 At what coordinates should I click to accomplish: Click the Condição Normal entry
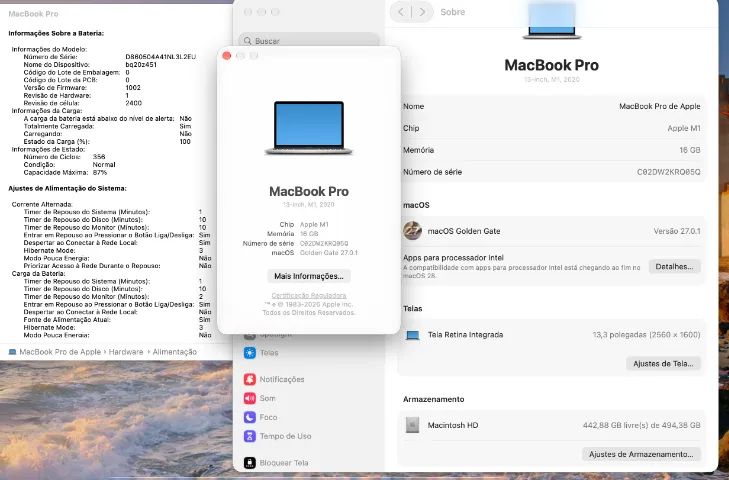69,165
